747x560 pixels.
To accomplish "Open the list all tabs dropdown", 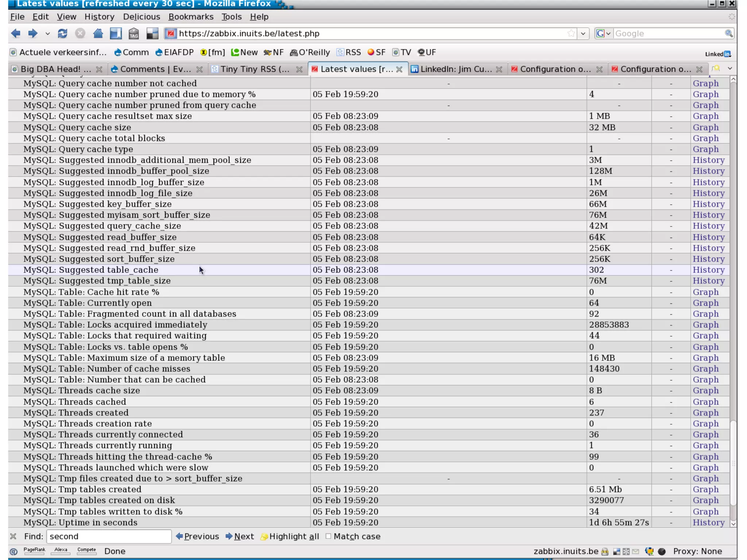I will [x=729, y=69].
